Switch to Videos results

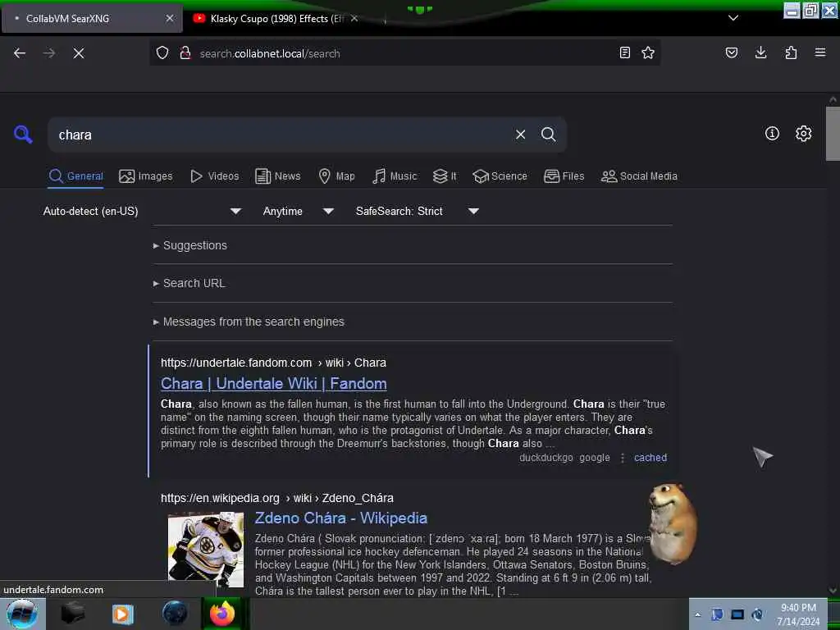click(215, 176)
